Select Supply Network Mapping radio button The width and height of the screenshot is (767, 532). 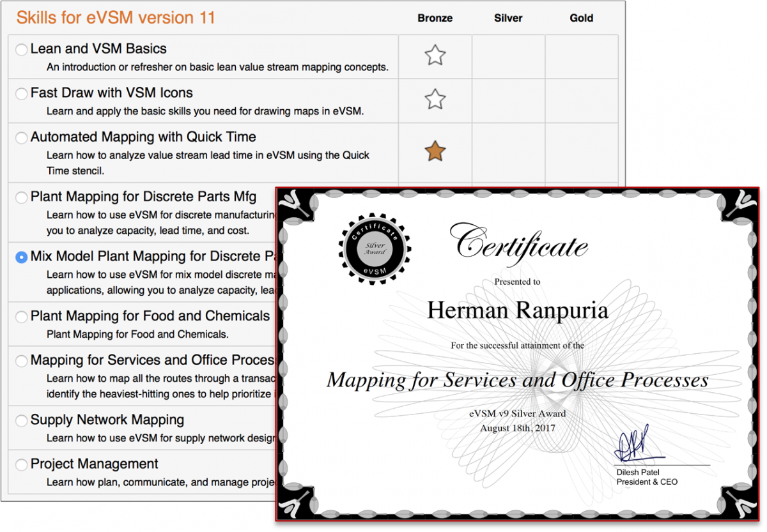[22, 420]
